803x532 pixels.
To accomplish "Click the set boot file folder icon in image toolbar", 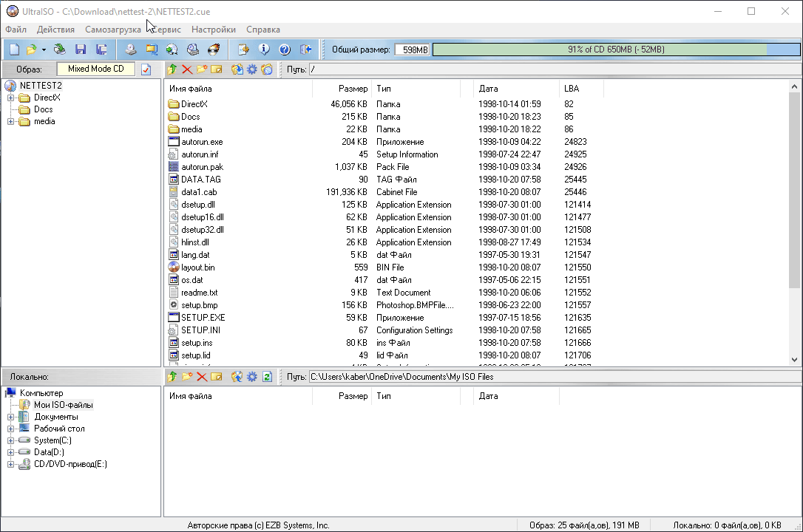I will [267, 69].
